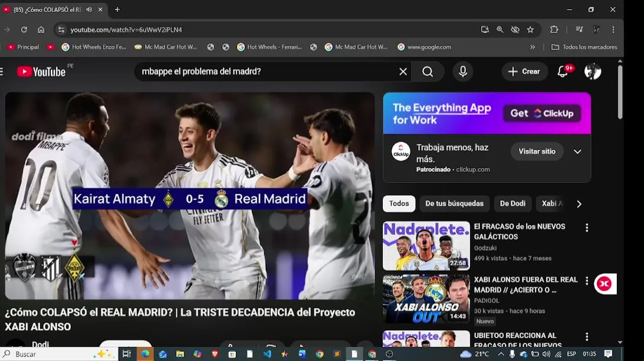644x361 pixels.
Task: Open the 'Godzuki' channel name
Action: tap(485, 248)
